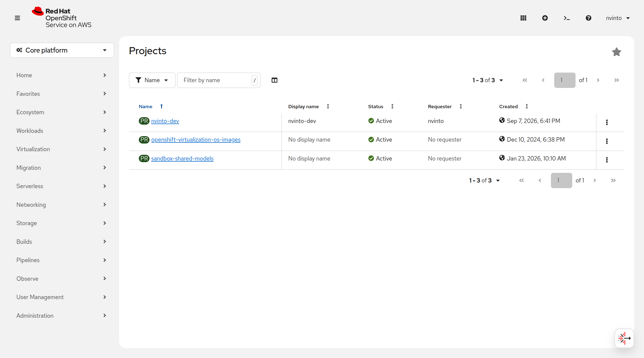Open the nvinto user menu
This screenshot has height=358, width=644.
618,18
